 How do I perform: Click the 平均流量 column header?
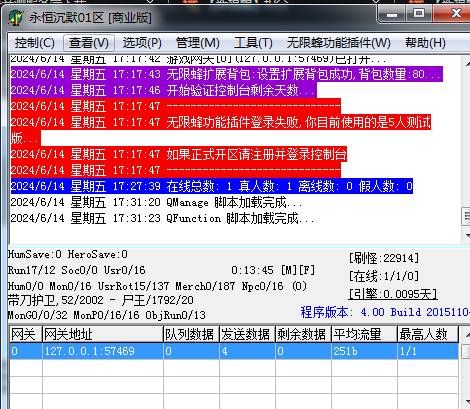click(364, 334)
